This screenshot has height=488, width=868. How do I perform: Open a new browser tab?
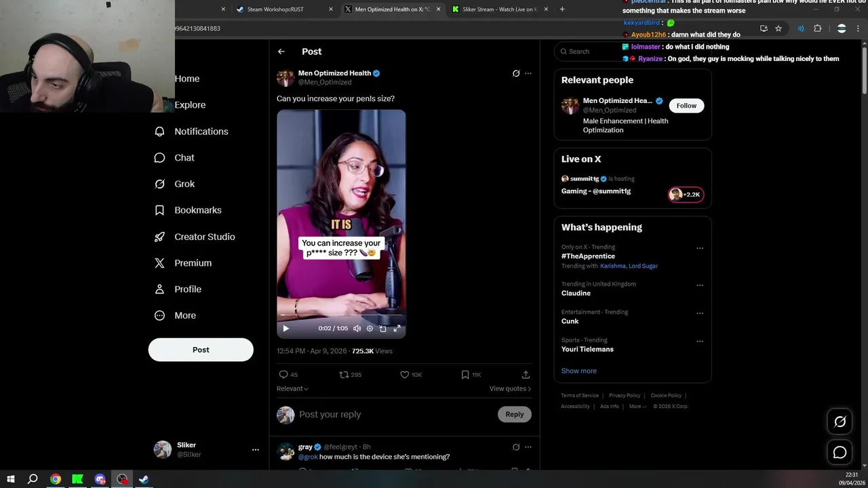(562, 9)
